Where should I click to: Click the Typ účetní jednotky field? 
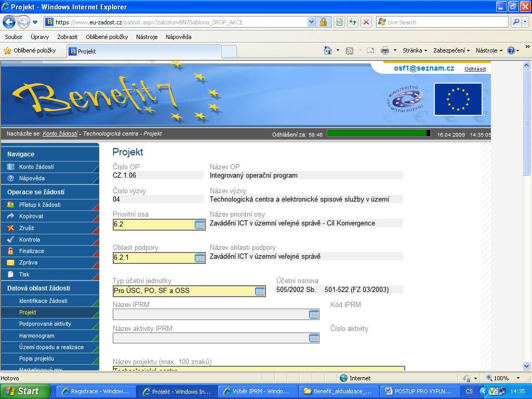tap(189, 291)
